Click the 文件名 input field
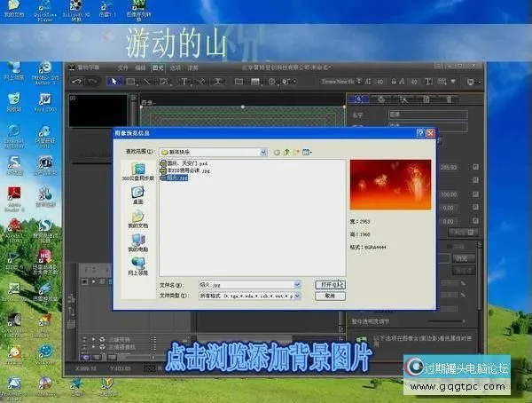The height and width of the screenshot is (403, 532). point(246,285)
